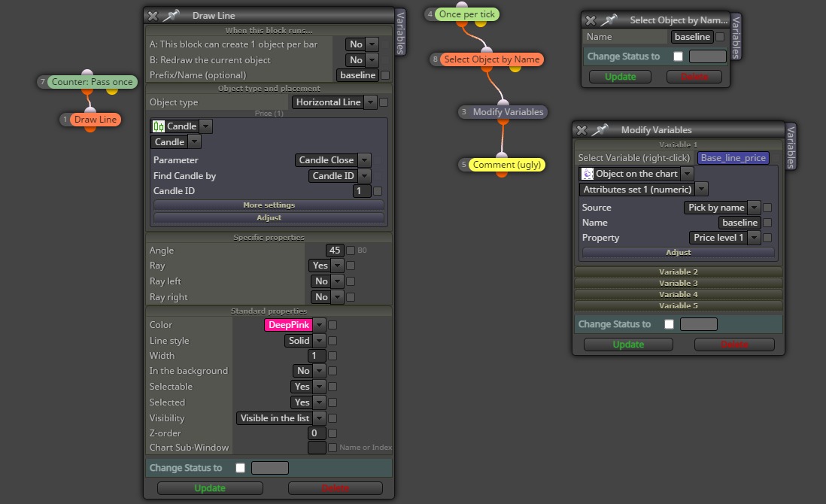Viewport: 826px width, 504px height.
Task: Click Update in Modify Variables panel
Action: (628, 345)
